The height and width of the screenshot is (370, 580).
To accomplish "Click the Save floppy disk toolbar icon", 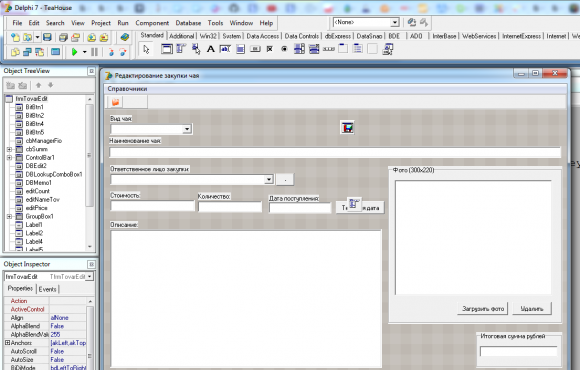I will 47,37.
